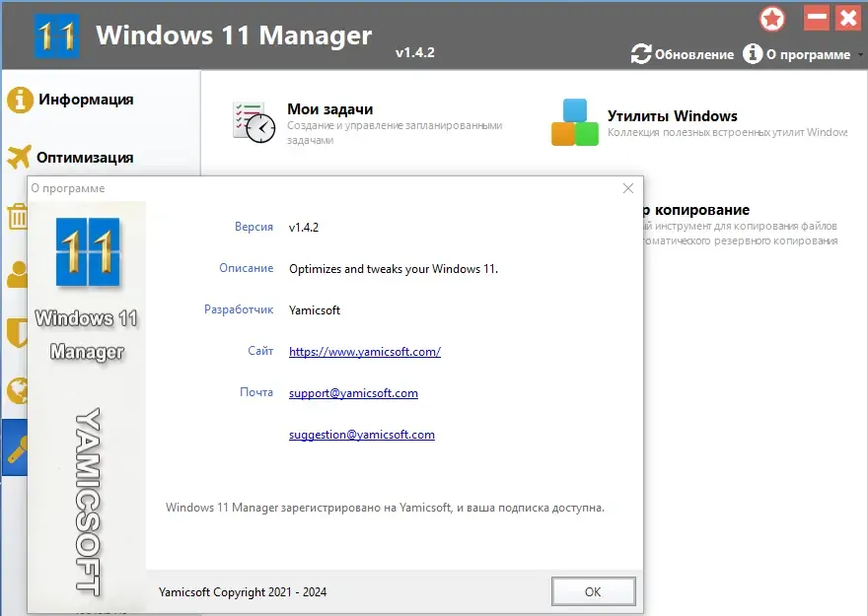Click the Windows 11 Manager logo in title bar
The width and height of the screenshot is (868, 616).
(x=56, y=36)
